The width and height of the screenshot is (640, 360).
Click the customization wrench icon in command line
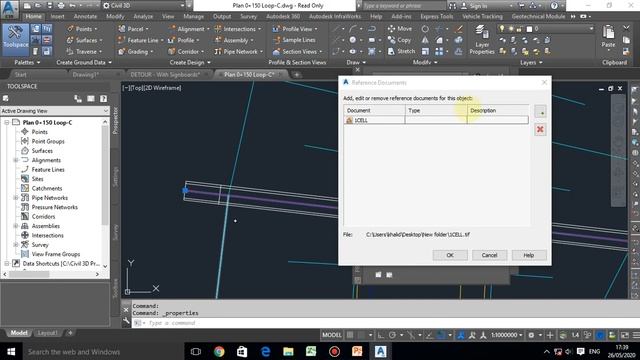[x=126, y=322]
